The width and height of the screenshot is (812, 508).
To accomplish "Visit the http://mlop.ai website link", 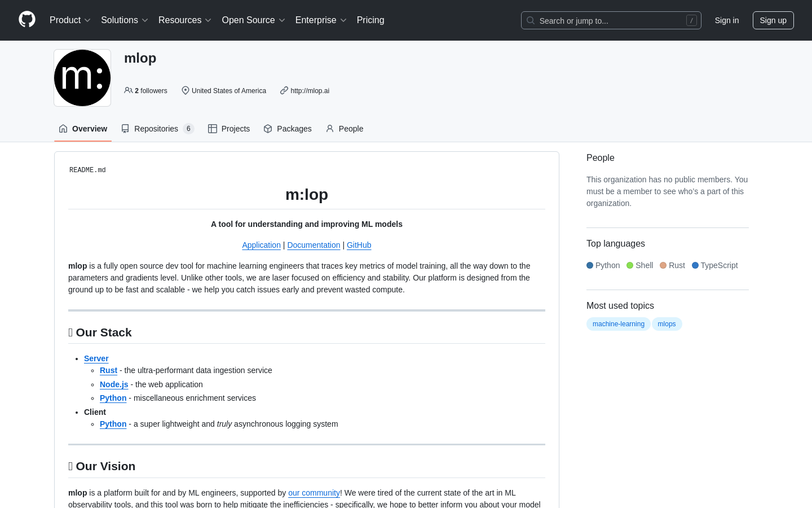I will pos(310,90).
